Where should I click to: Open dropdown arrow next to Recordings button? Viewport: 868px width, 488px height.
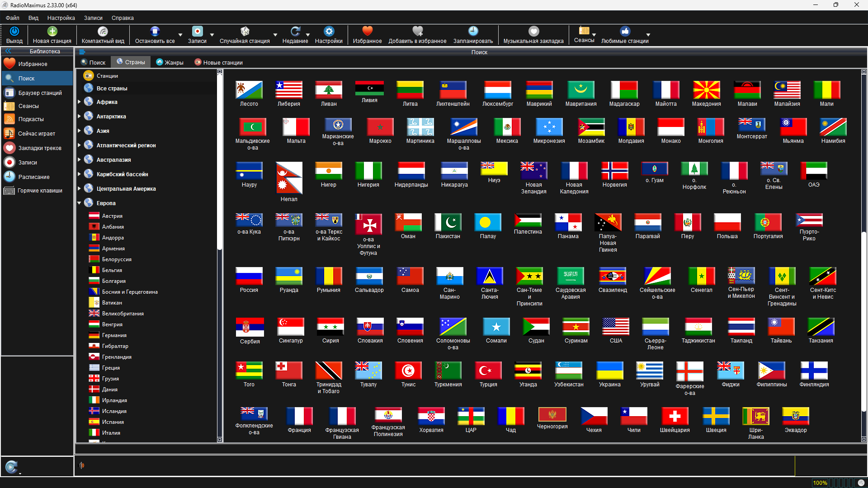(212, 35)
